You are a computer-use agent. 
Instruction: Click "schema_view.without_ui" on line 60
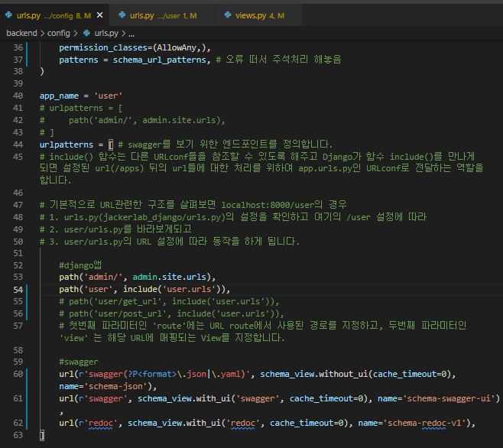(314, 374)
